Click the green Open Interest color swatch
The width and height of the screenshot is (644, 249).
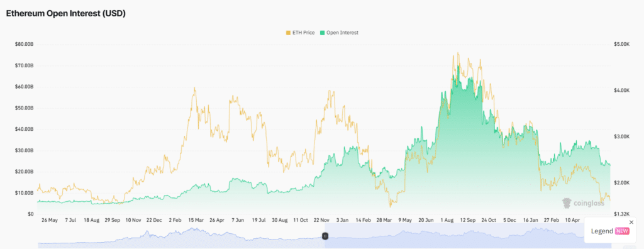[x=323, y=33]
